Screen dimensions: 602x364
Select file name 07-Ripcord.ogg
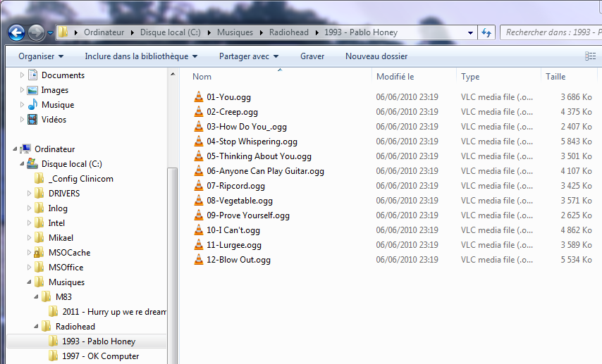click(x=235, y=186)
